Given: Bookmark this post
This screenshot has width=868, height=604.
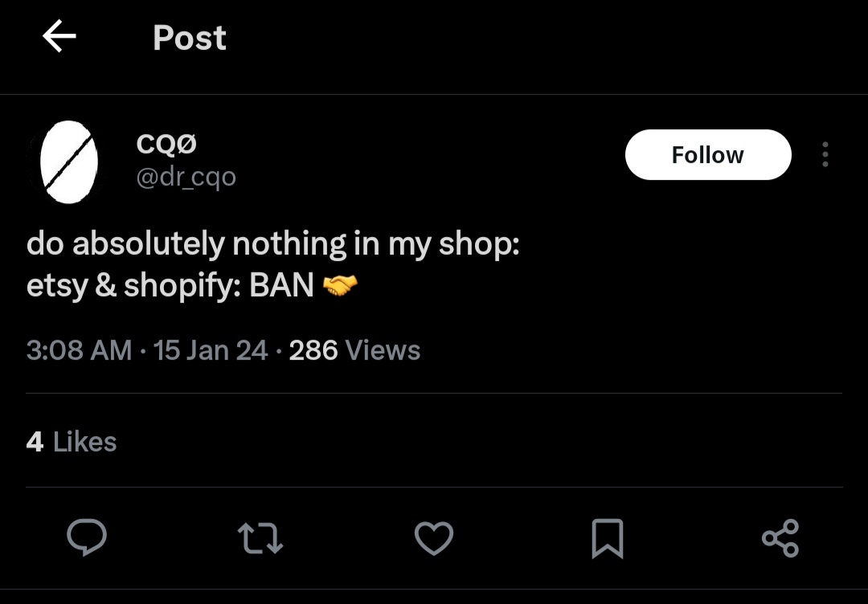Looking at the screenshot, I should tap(607, 538).
